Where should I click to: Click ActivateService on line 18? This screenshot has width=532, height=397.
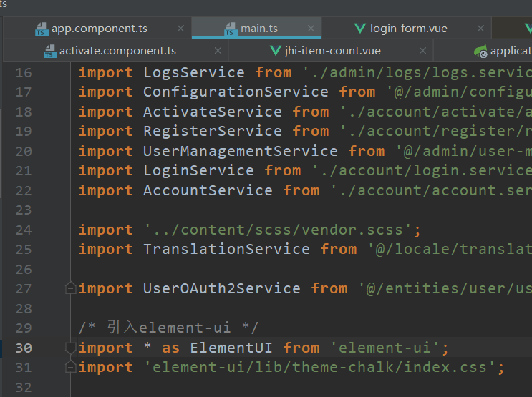click(213, 112)
